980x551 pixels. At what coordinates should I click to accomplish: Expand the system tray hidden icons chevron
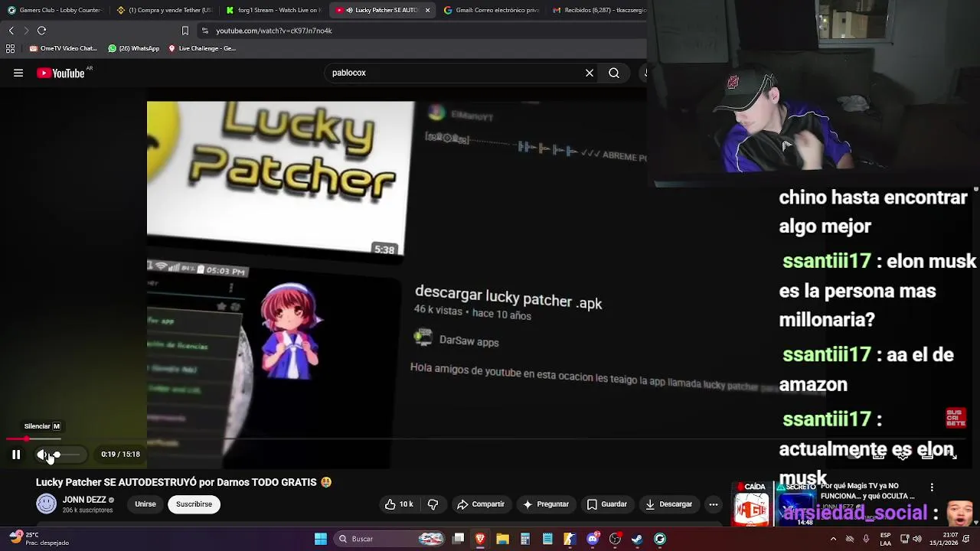(834, 539)
